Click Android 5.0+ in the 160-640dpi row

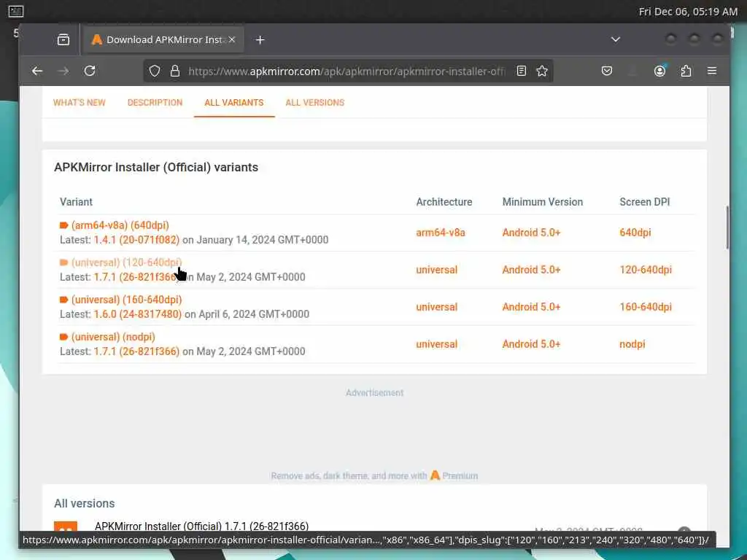point(532,307)
